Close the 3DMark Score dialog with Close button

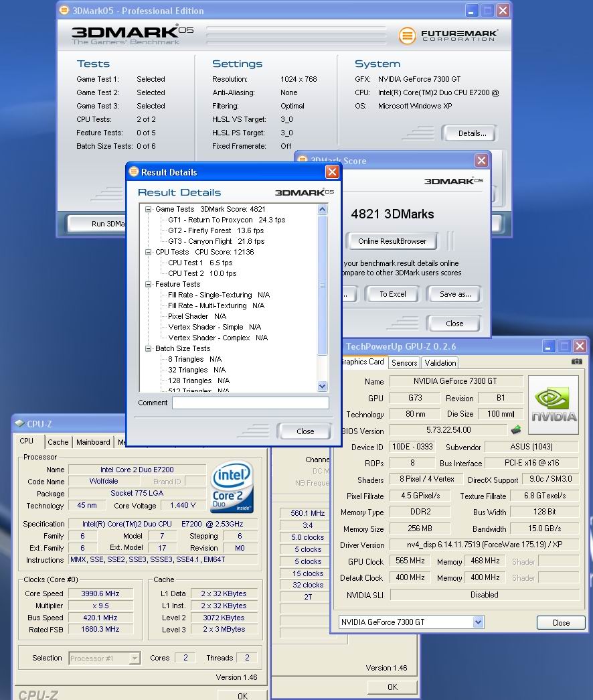(x=454, y=324)
